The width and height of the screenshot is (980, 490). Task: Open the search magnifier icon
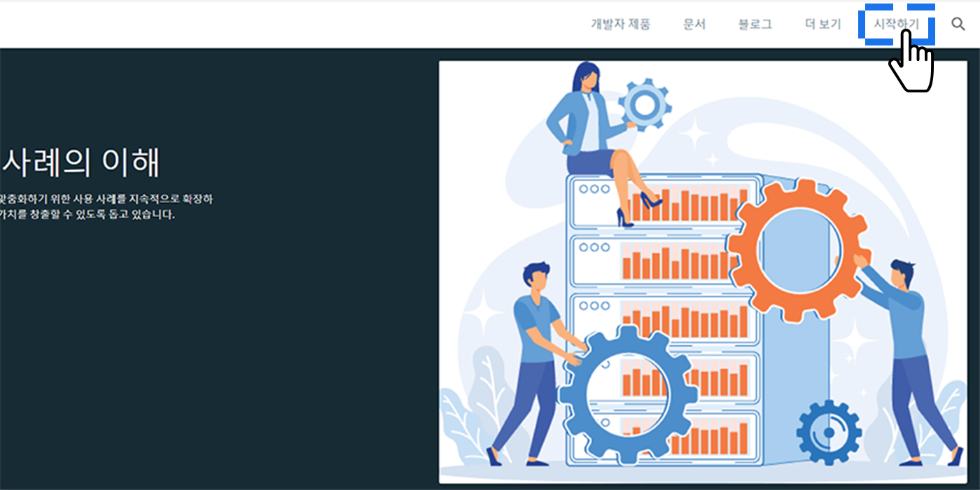tap(958, 24)
